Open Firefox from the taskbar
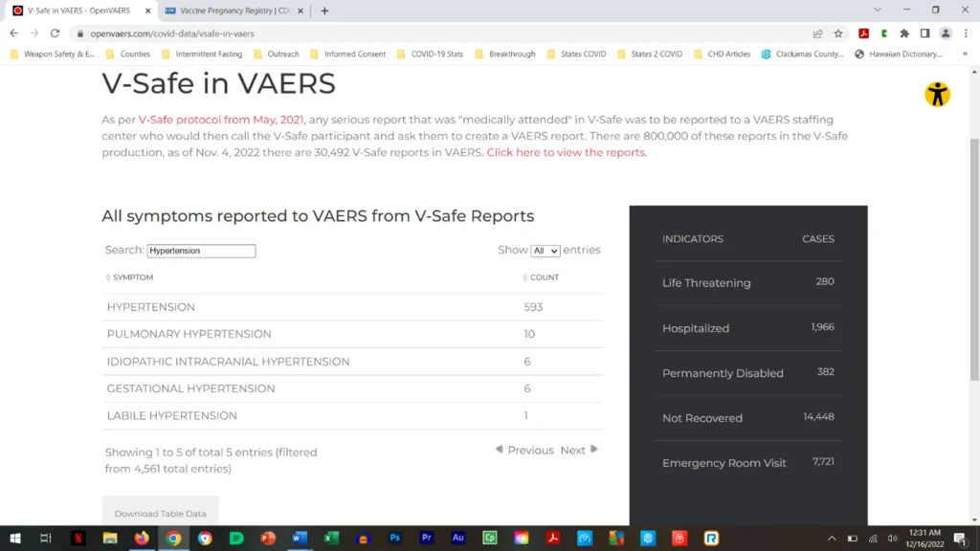Screen dimensions: 980x551 pyautogui.click(x=142, y=539)
